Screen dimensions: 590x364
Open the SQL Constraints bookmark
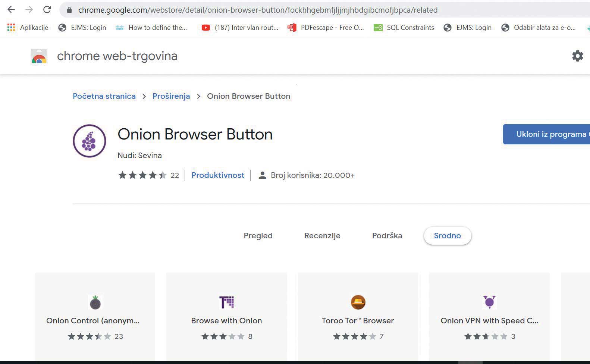click(404, 28)
